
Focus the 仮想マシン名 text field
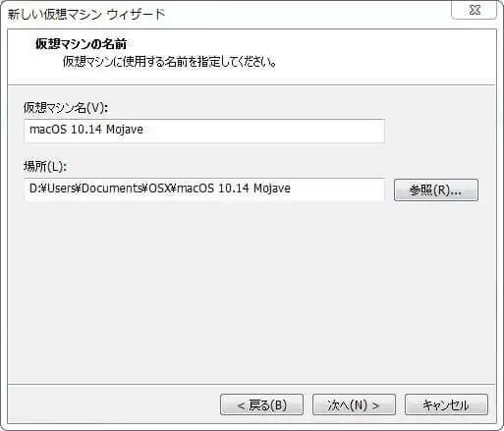tap(204, 131)
